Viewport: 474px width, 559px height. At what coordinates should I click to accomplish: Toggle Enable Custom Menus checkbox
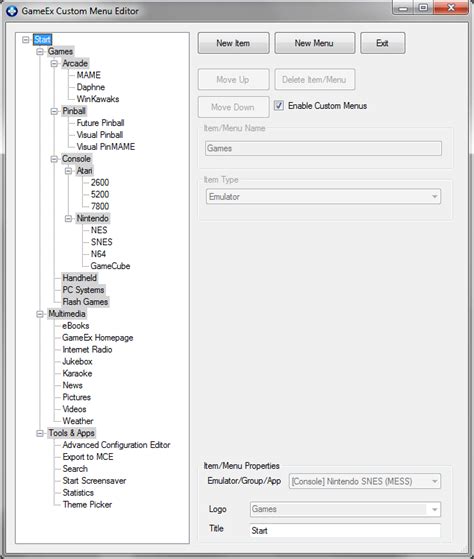coord(279,106)
